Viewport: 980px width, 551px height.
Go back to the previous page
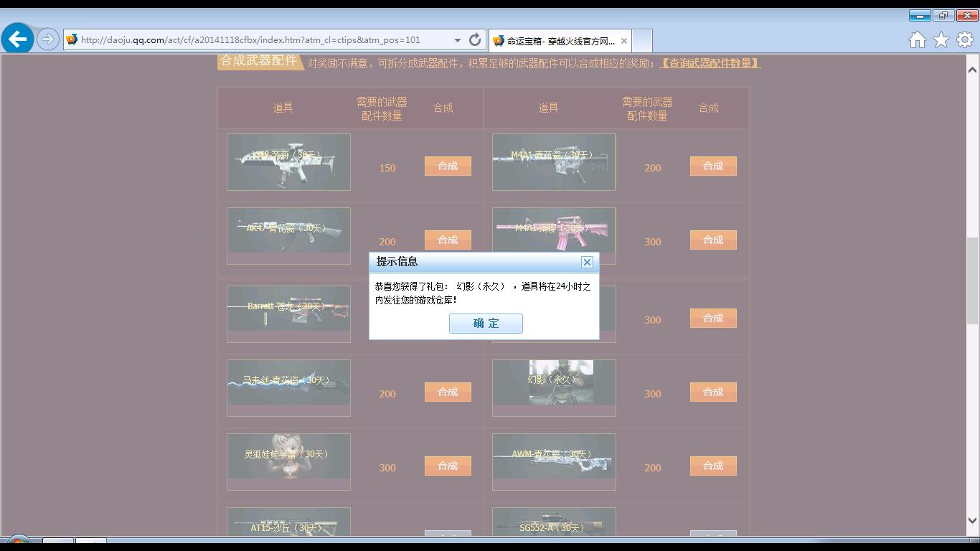pos(18,39)
